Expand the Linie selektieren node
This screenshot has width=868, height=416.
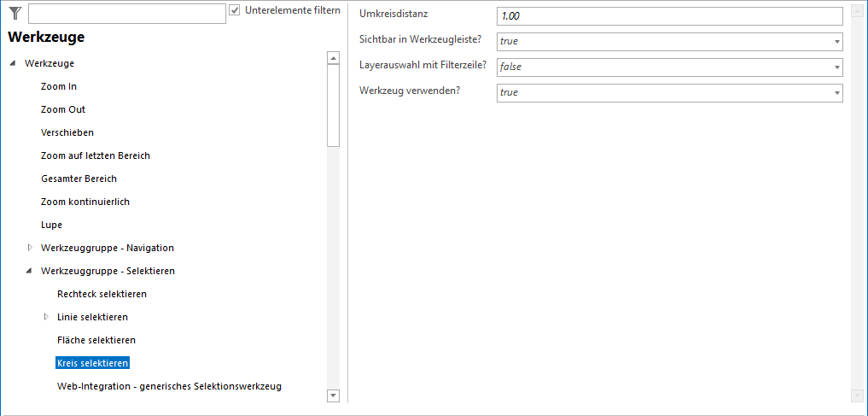pos(46,317)
